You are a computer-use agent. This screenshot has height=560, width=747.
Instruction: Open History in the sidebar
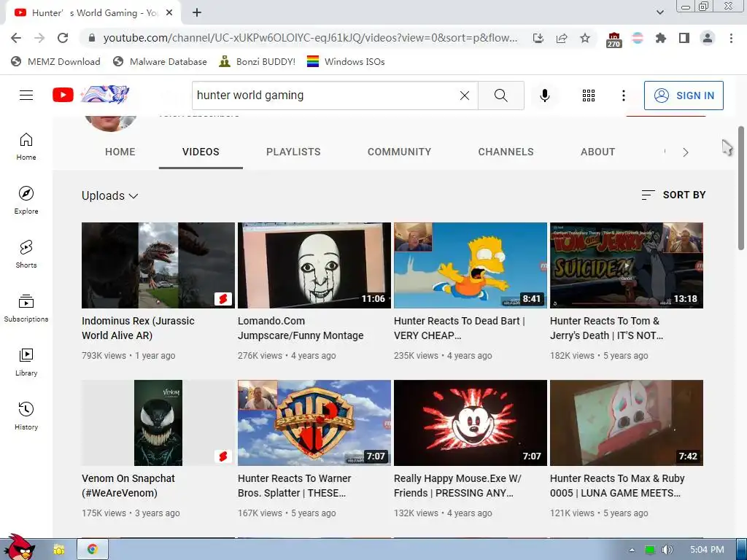pyautogui.click(x=26, y=416)
